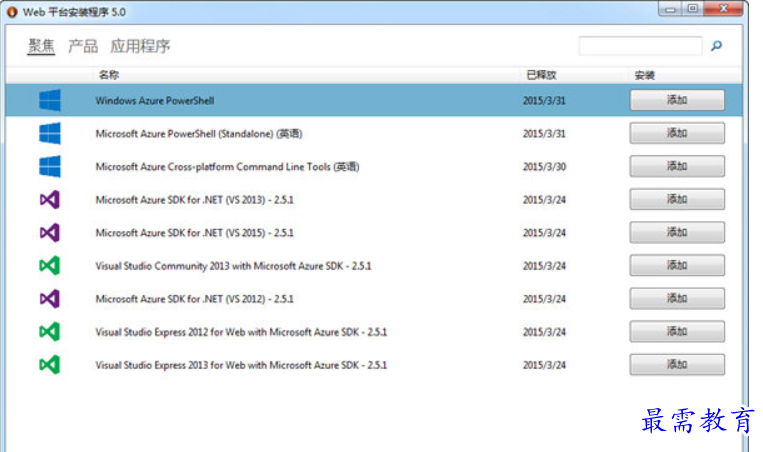Click the Windows Azure PowerShell row icon
Screen dimensions: 763x452
pyautogui.click(x=50, y=100)
